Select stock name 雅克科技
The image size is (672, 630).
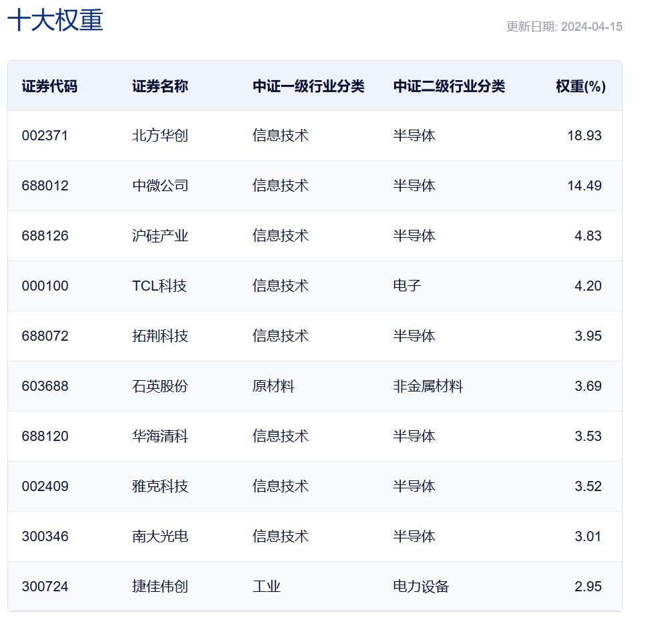160,486
